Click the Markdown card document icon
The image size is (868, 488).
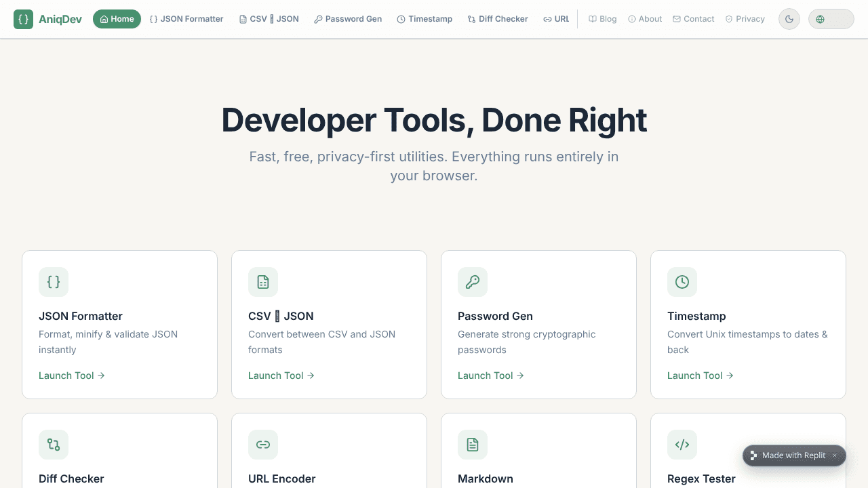click(x=473, y=445)
